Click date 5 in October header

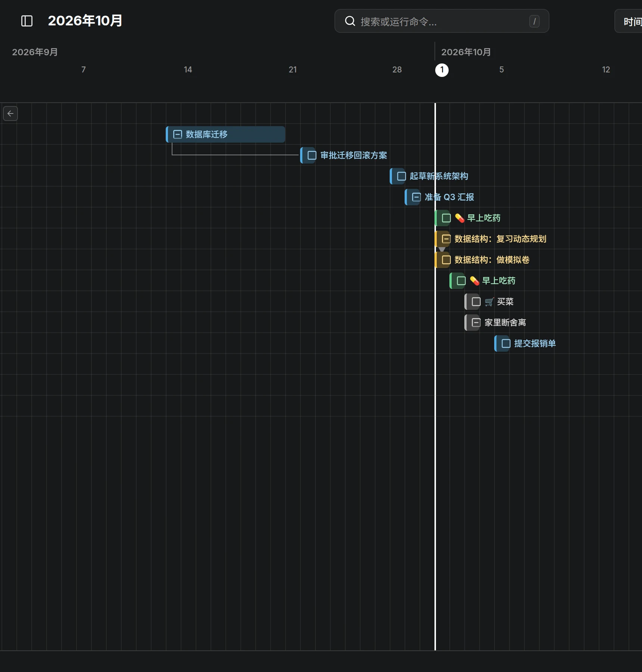(x=502, y=70)
